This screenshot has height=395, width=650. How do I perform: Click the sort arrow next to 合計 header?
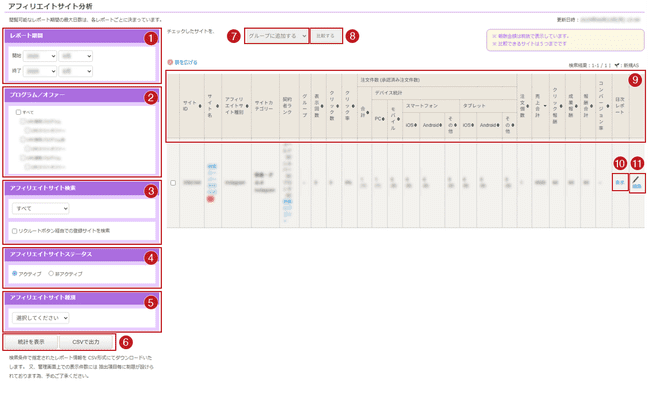point(368,112)
